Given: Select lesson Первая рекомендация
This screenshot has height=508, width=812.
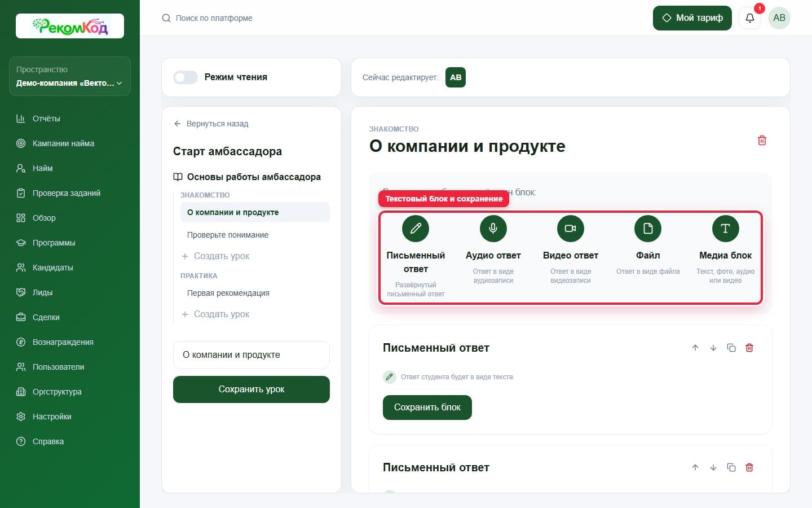Looking at the screenshot, I should [x=228, y=293].
